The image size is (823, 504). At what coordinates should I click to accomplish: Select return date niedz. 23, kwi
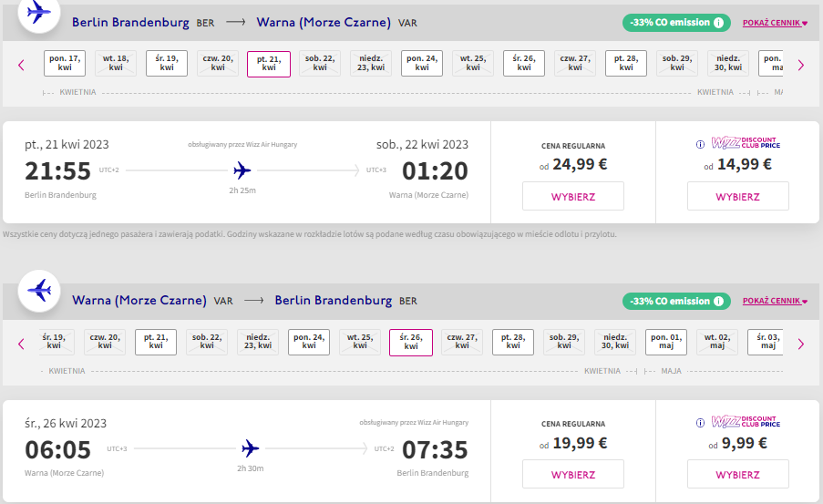click(x=258, y=342)
